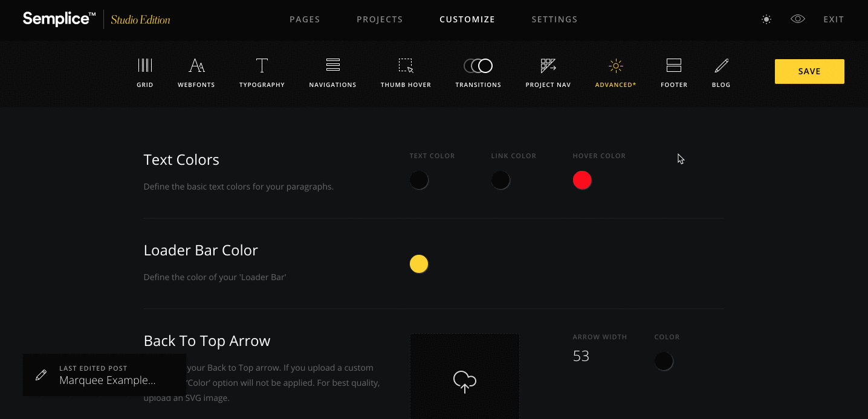Open the Navigations section
868x419 pixels.
coord(332,73)
